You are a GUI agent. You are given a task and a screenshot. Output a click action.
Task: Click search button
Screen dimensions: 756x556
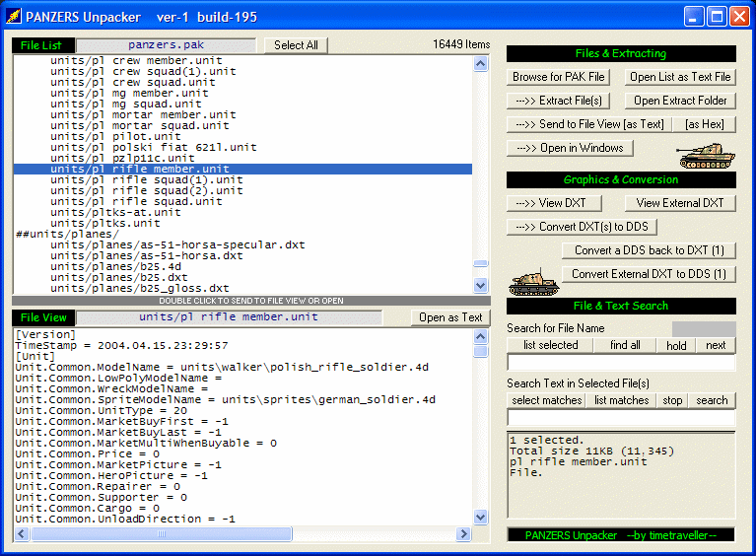click(x=712, y=400)
